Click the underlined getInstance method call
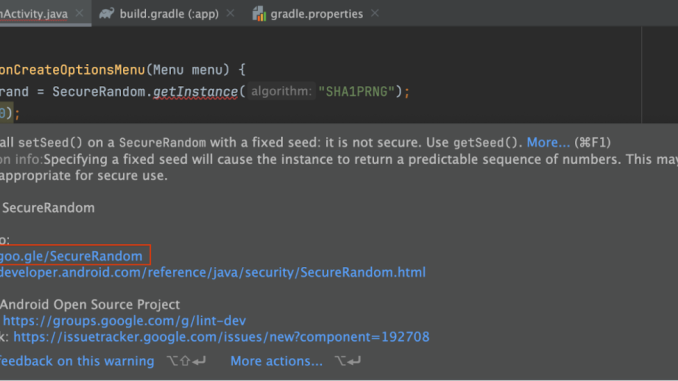The width and height of the screenshot is (678, 381). 195,92
